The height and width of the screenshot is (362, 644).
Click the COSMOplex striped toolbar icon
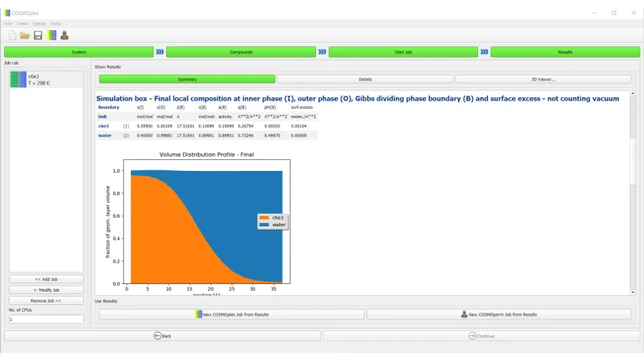[x=51, y=36]
